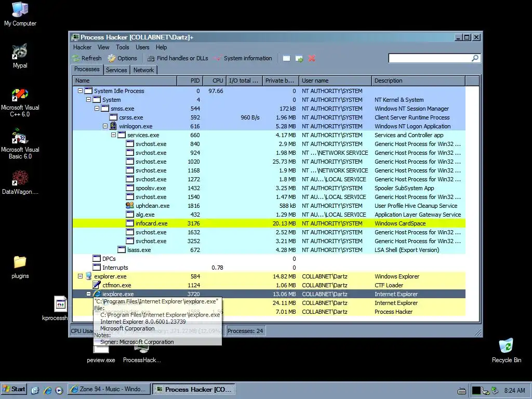This screenshot has width=532, height=399.
Task: Collapse the System Idle Process tree node
Action: pos(80,90)
